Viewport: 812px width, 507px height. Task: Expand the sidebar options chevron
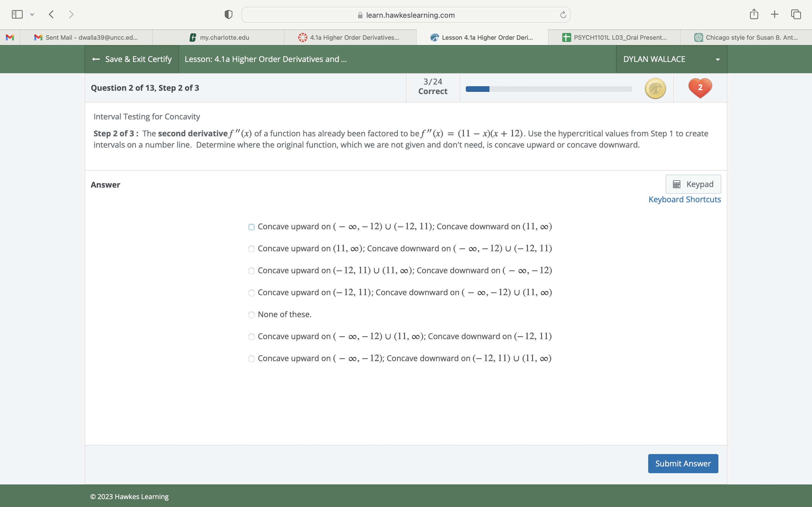32,14
